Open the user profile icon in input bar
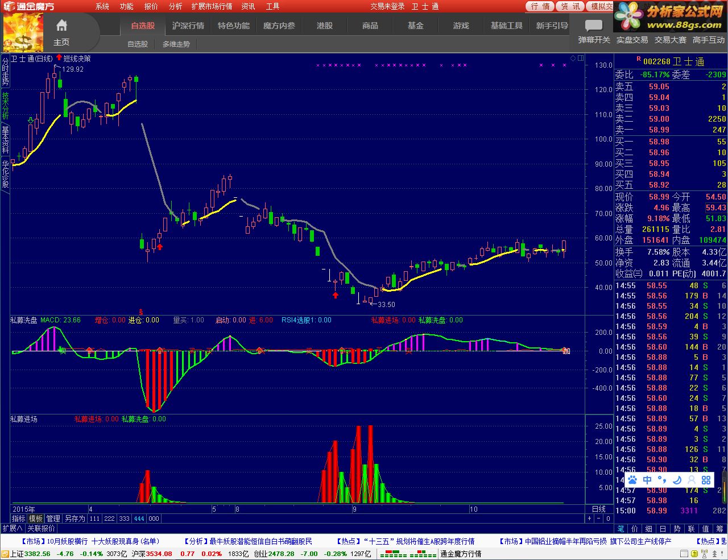Image resolution: width=728 pixels, height=560 pixels. (x=692, y=480)
